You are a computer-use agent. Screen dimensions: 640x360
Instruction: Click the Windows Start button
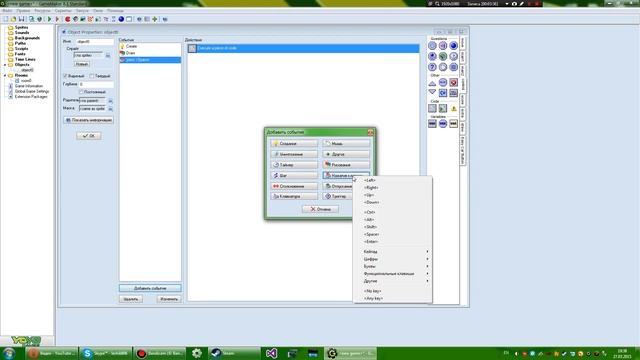coord(9,353)
